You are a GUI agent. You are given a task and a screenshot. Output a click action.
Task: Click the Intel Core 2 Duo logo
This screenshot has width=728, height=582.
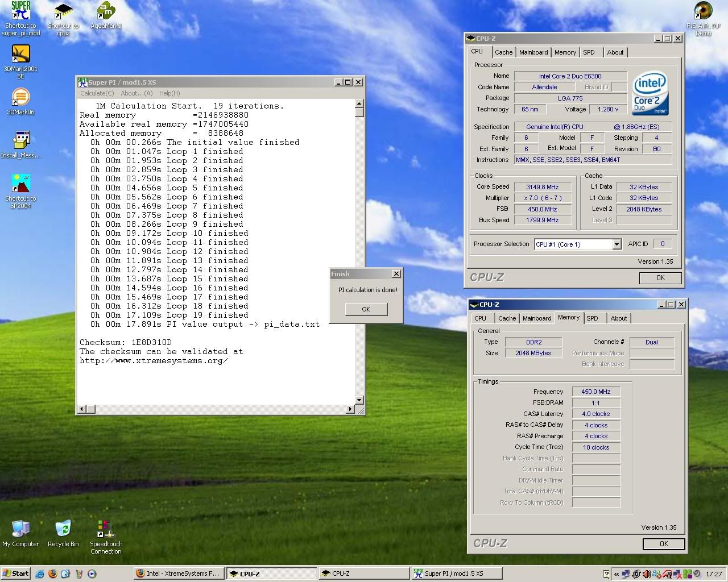tap(651, 93)
